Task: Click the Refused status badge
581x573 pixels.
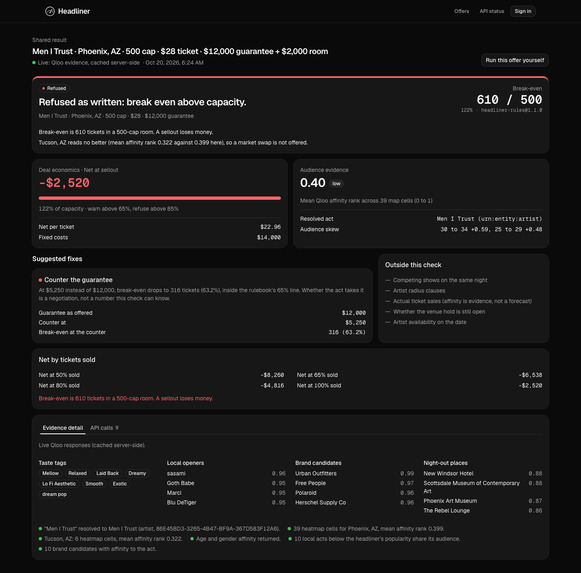Action: coord(54,88)
